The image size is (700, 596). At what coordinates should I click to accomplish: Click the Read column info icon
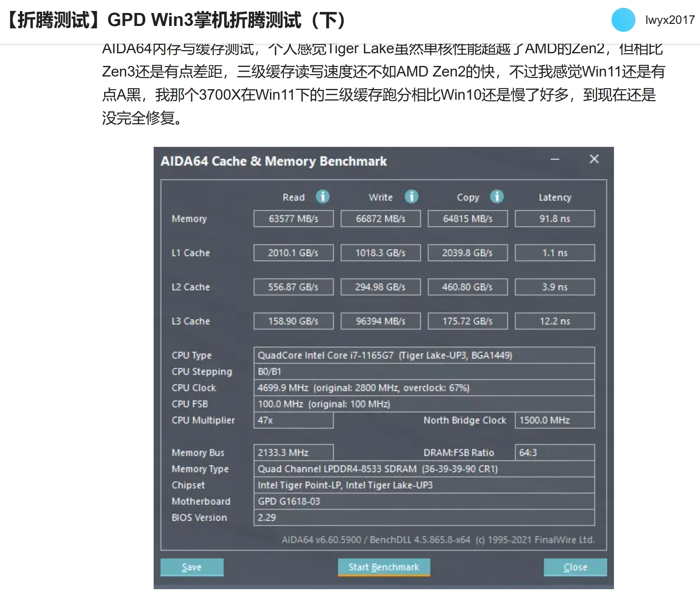[322, 197]
